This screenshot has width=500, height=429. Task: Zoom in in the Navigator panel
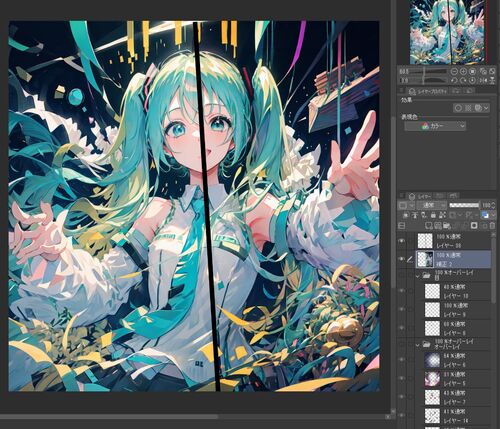[x=463, y=71]
